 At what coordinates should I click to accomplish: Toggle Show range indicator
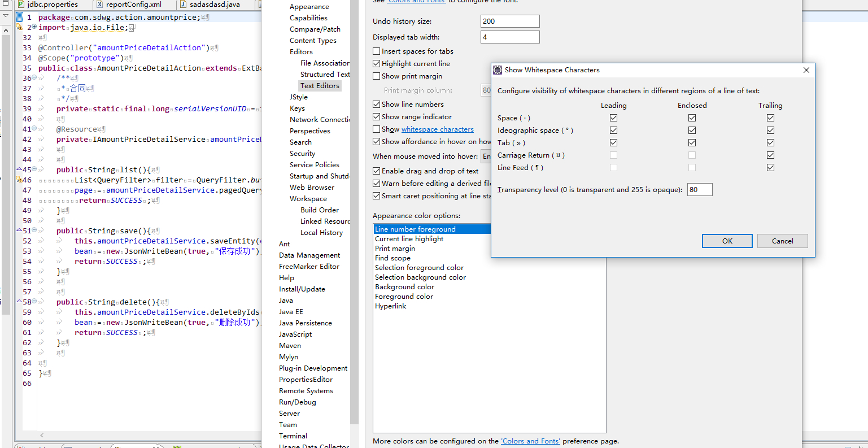click(x=377, y=117)
